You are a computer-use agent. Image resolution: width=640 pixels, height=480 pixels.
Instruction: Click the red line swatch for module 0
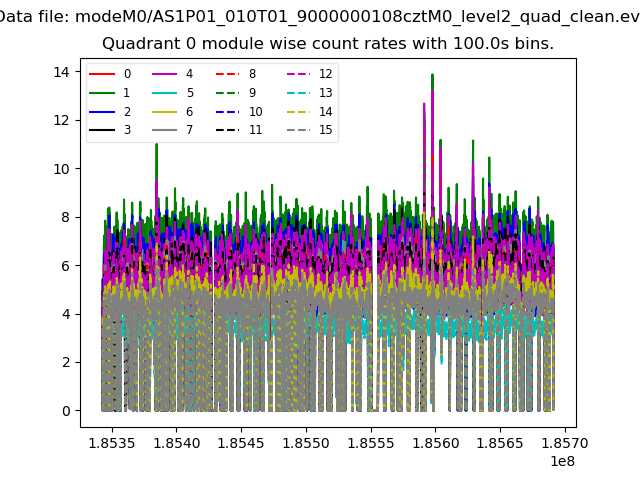tap(103, 74)
